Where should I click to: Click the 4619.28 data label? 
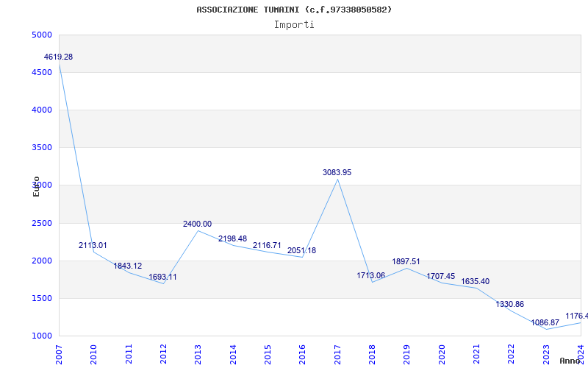pyautogui.click(x=59, y=57)
